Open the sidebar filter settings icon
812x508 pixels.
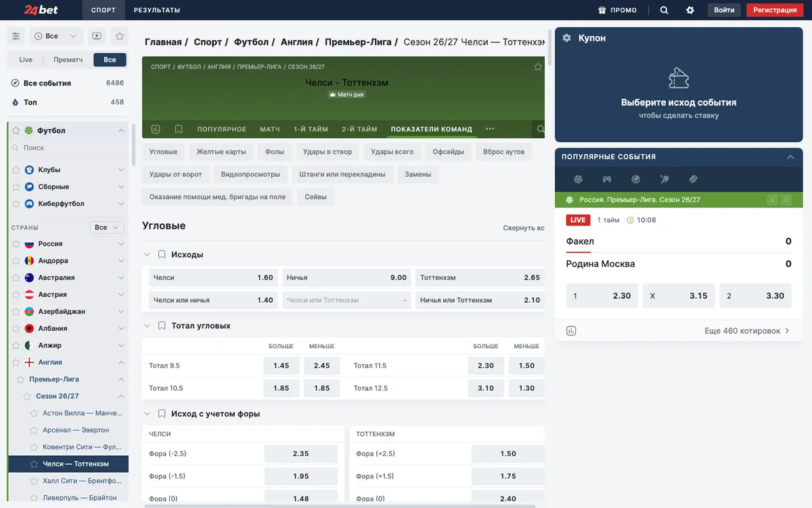(x=16, y=36)
